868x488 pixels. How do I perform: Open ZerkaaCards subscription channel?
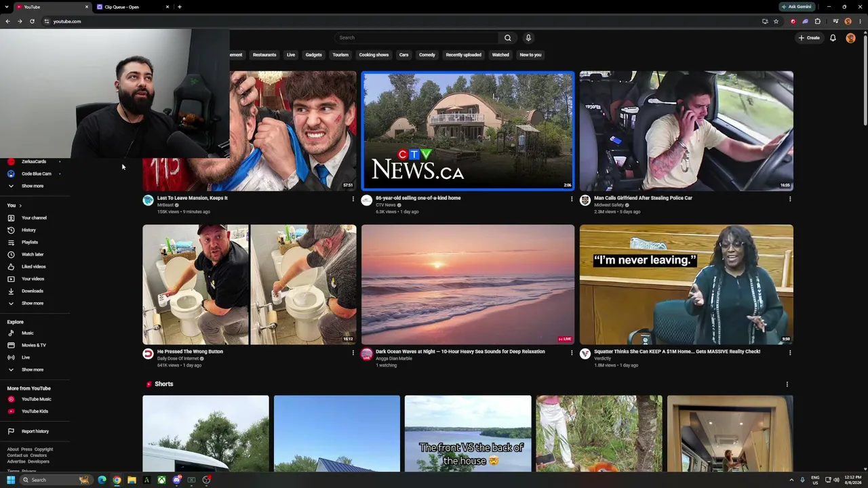pos(33,161)
